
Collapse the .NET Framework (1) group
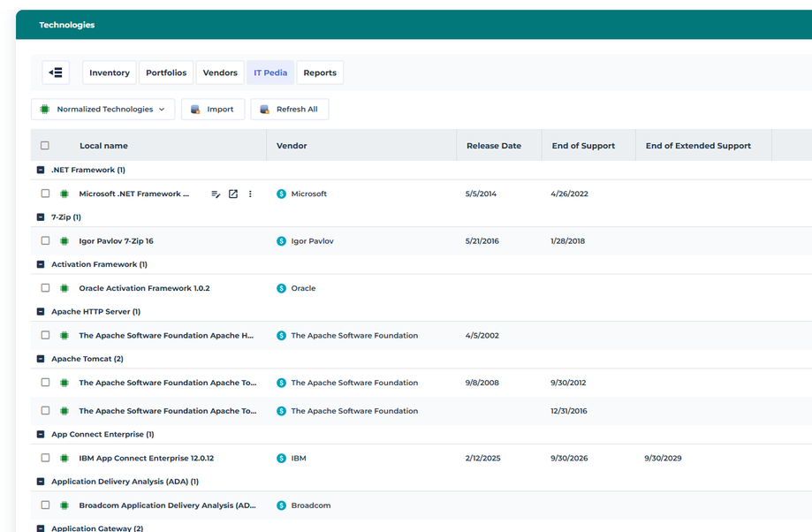click(x=41, y=170)
